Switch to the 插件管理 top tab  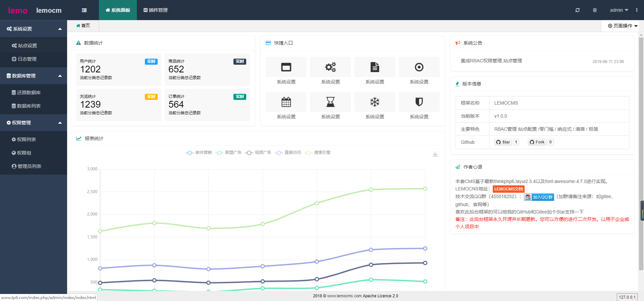(x=155, y=10)
